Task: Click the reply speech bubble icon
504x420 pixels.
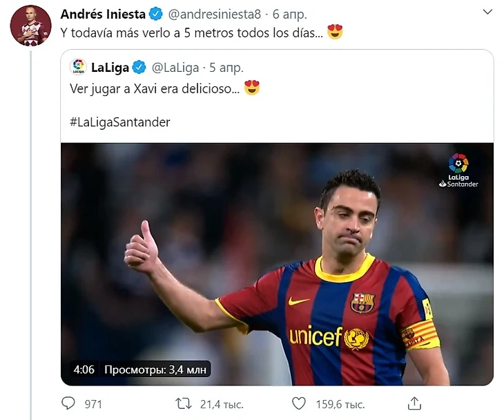Action: click(x=68, y=403)
